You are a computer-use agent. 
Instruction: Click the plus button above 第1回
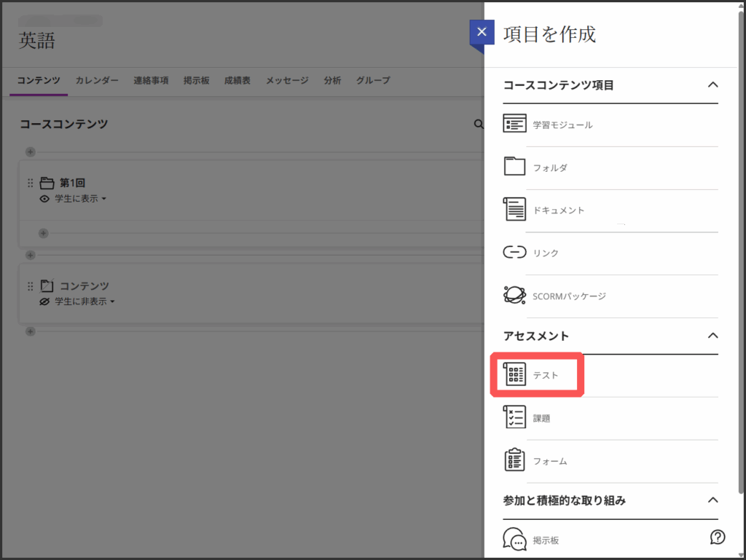[x=30, y=151]
